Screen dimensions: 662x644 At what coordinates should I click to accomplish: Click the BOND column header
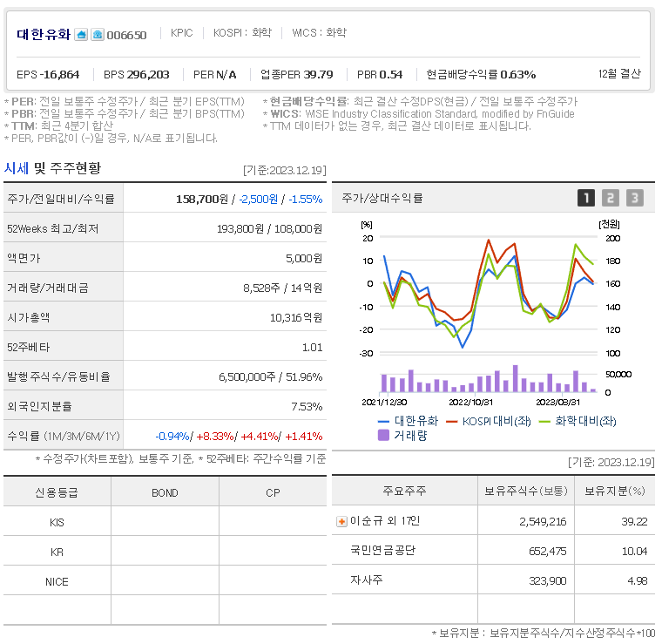pyautogui.click(x=165, y=493)
